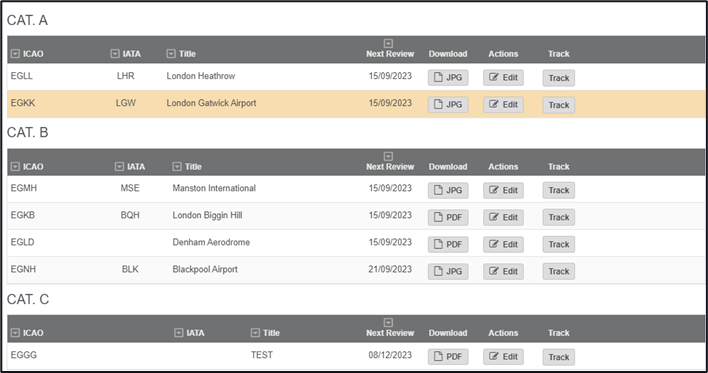The width and height of the screenshot is (708, 373).
Task: Edit the Blackpool Airport entry
Action: (503, 271)
